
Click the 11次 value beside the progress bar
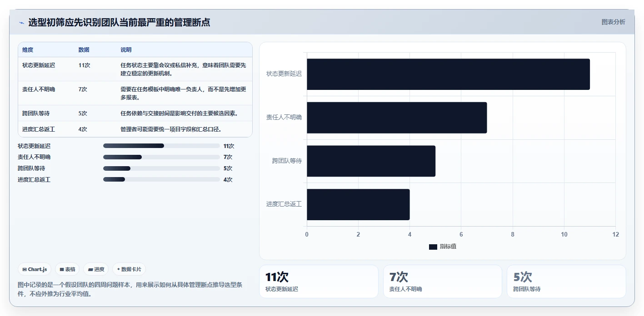point(229,146)
